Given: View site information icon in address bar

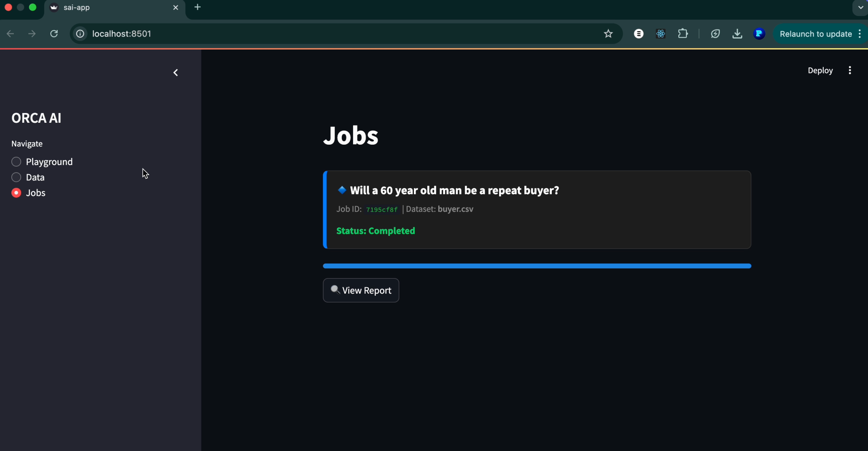Looking at the screenshot, I should [x=80, y=34].
